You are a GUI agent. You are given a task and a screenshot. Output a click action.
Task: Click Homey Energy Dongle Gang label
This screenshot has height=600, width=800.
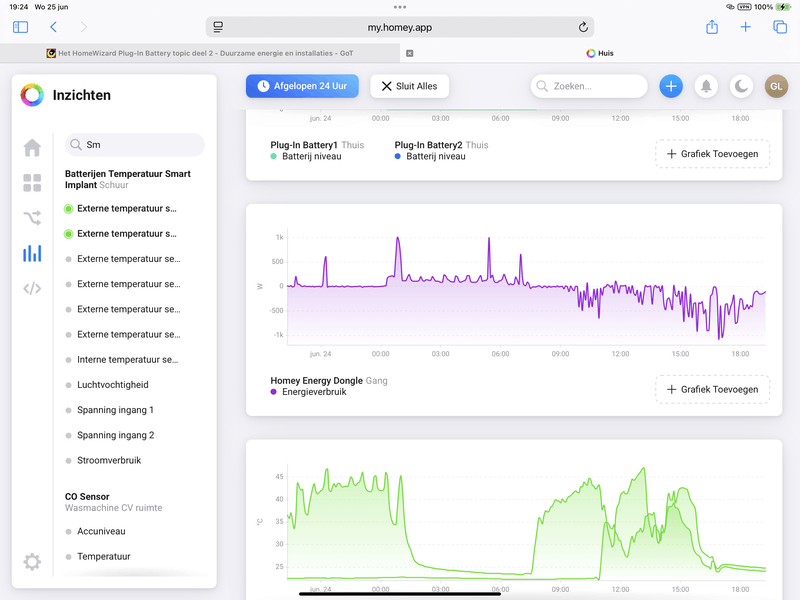pyautogui.click(x=329, y=381)
